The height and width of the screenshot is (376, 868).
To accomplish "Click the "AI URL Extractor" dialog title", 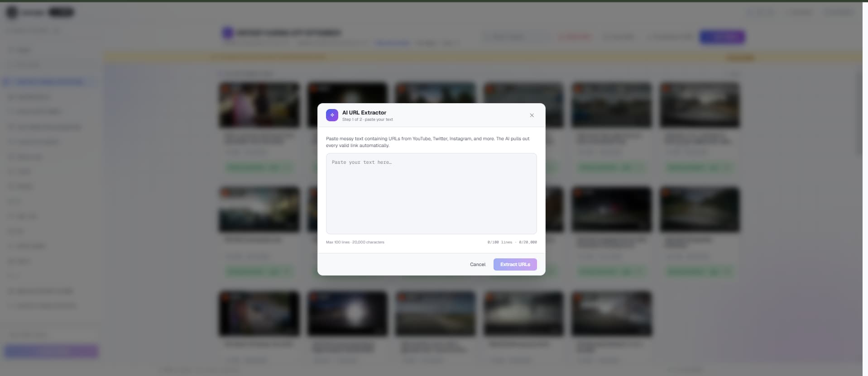I will click(364, 113).
